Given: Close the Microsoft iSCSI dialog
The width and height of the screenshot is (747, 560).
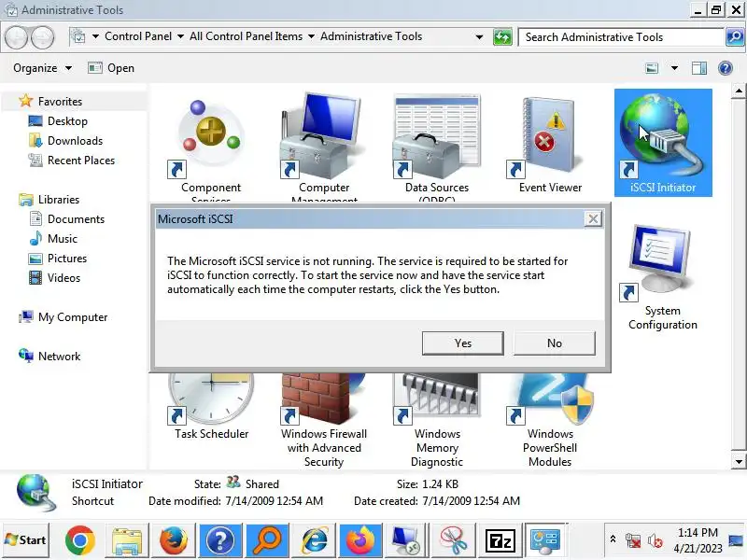Looking at the screenshot, I should coord(593,219).
